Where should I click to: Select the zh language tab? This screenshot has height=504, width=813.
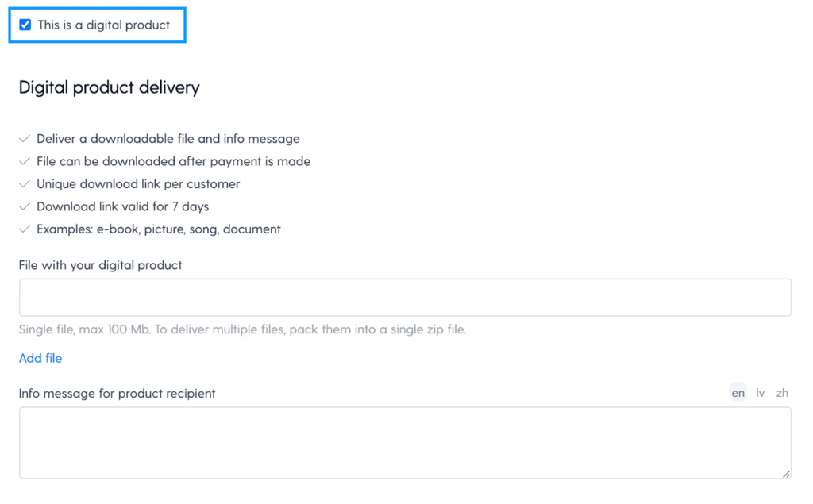(x=783, y=393)
